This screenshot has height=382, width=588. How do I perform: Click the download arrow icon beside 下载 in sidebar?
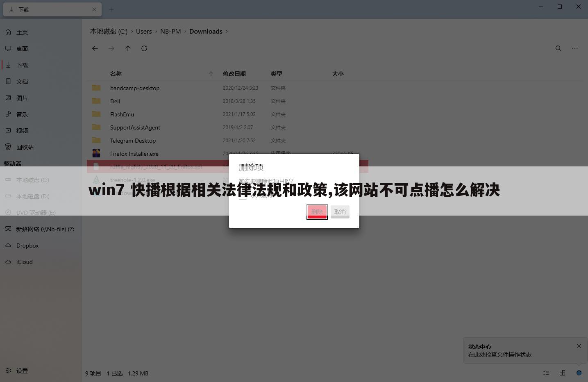[8, 65]
